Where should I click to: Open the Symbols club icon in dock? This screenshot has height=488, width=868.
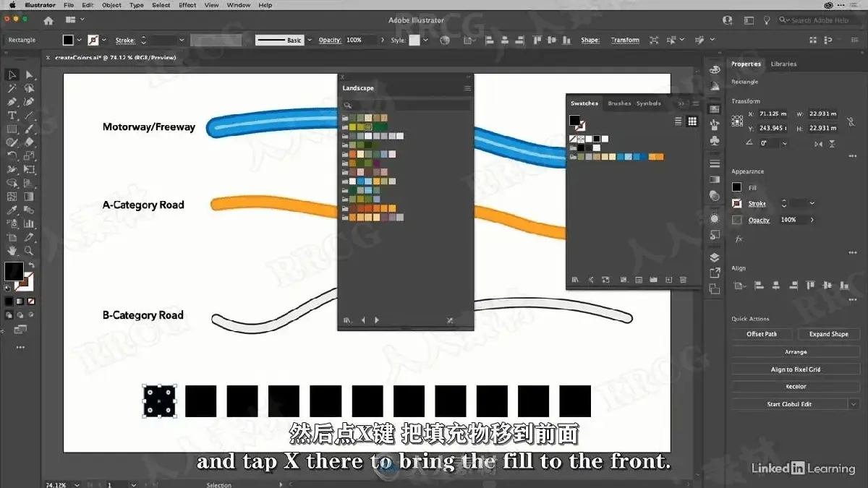[x=715, y=140]
